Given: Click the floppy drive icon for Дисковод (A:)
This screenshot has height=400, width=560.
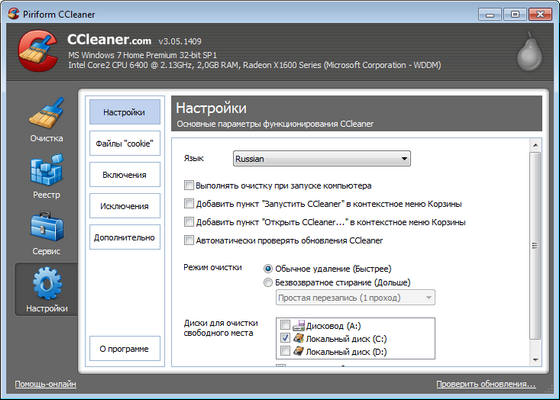Looking at the screenshot, I should (298, 325).
